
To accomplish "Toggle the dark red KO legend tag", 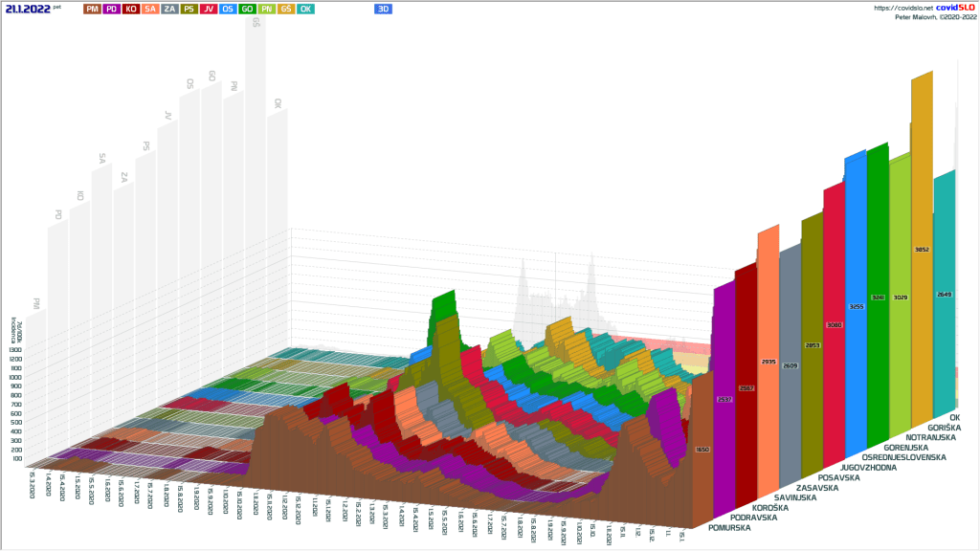I will click(x=131, y=9).
